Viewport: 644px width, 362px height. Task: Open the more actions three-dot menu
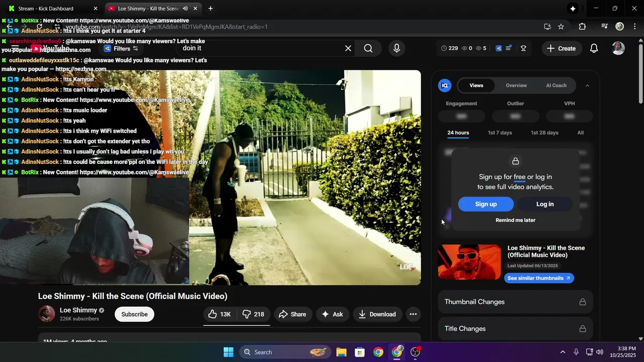[413, 314]
